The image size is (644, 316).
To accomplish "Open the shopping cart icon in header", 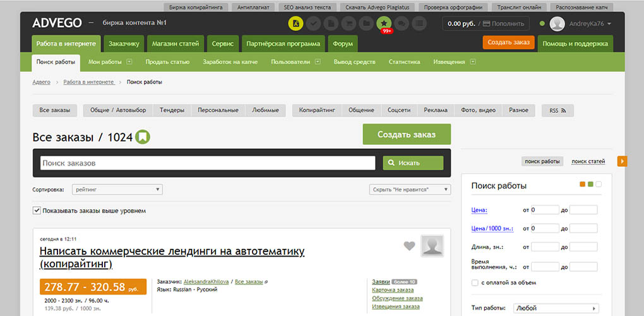I will (x=349, y=23).
